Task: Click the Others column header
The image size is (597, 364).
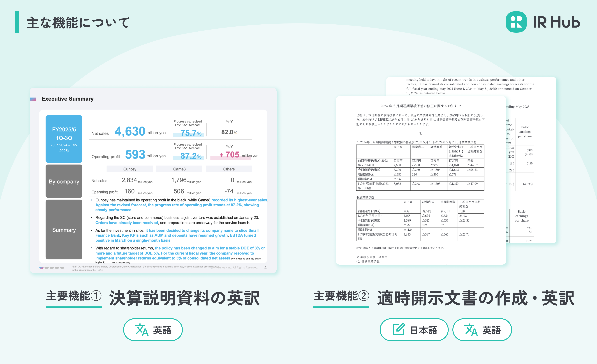Action: (x=229, y=169)
